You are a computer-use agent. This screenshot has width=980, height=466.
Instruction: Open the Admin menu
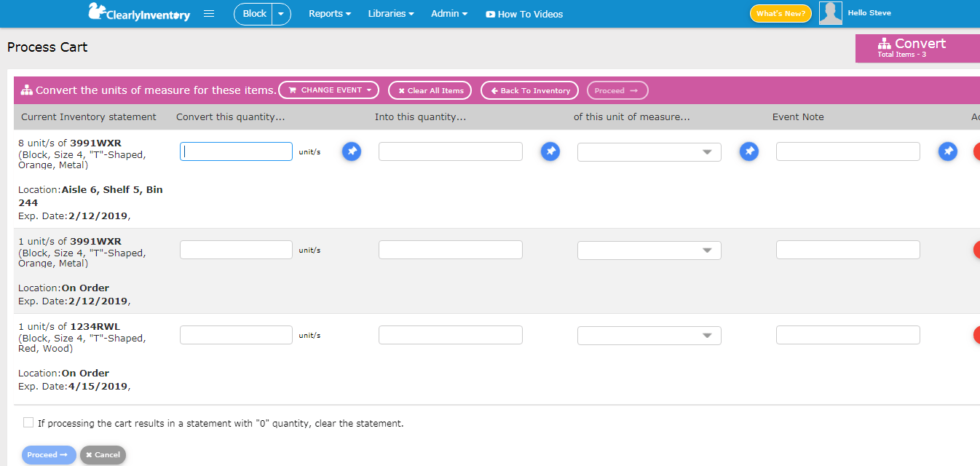click(448, 13)
